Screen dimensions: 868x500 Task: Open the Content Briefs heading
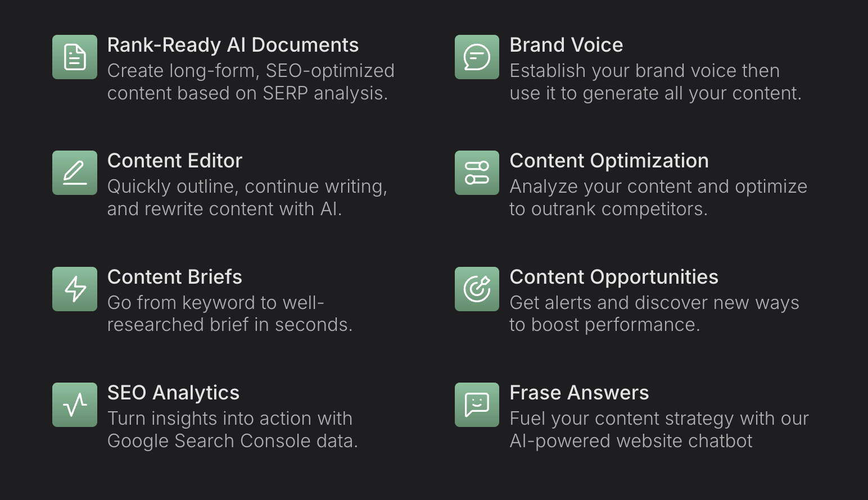pyautogui.click(x=174, y=277)
